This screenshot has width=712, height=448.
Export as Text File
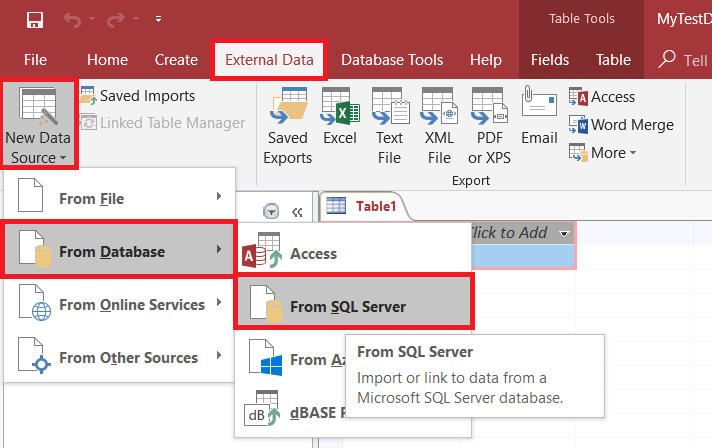389,126
